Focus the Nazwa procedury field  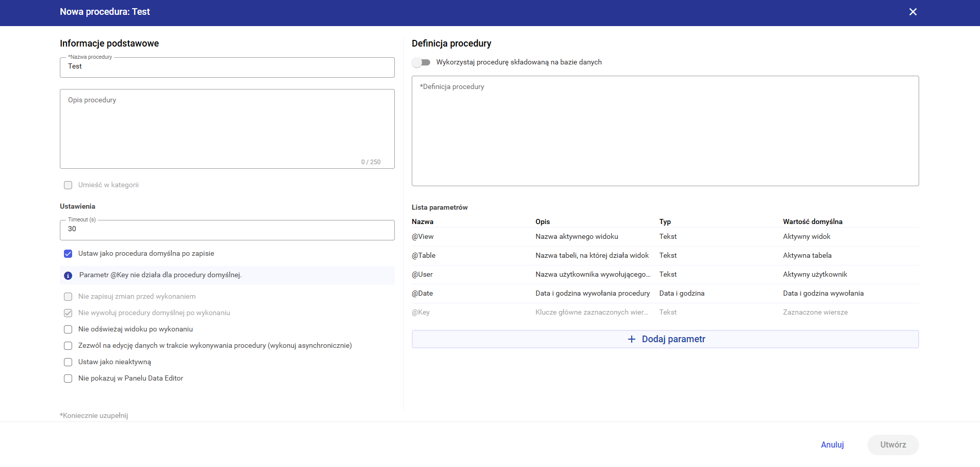(x=227, y=68)
